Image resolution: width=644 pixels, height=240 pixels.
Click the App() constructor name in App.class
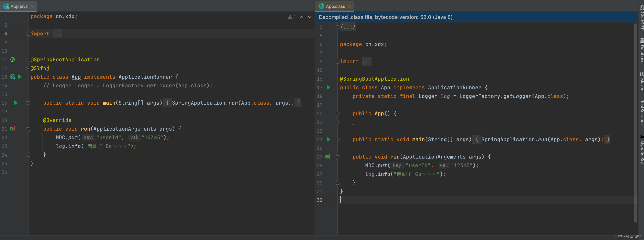point(379,114)
